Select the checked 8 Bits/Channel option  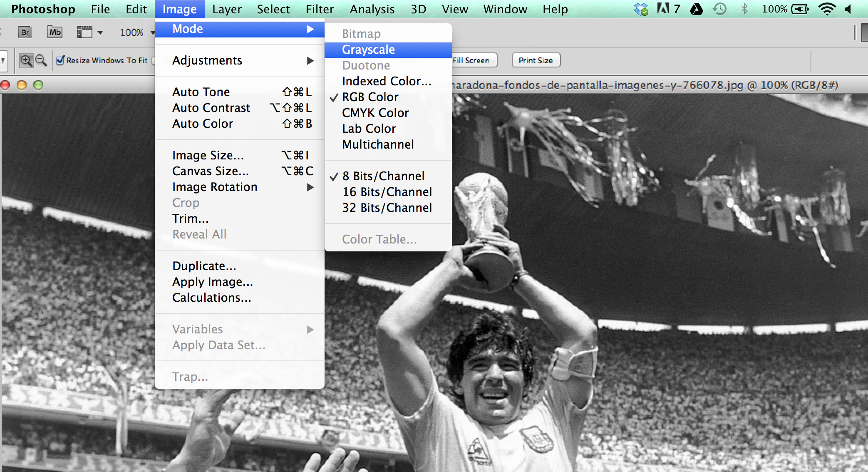point(388,176)
